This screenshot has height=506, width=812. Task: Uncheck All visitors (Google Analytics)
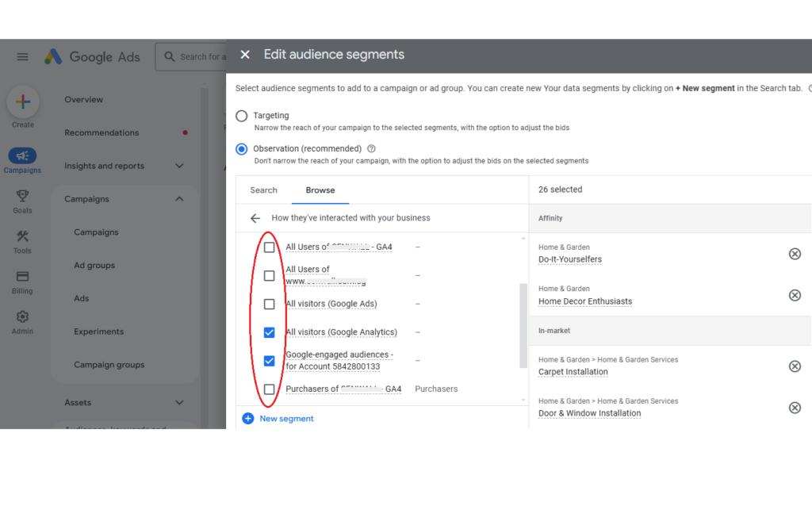[270, 332]
